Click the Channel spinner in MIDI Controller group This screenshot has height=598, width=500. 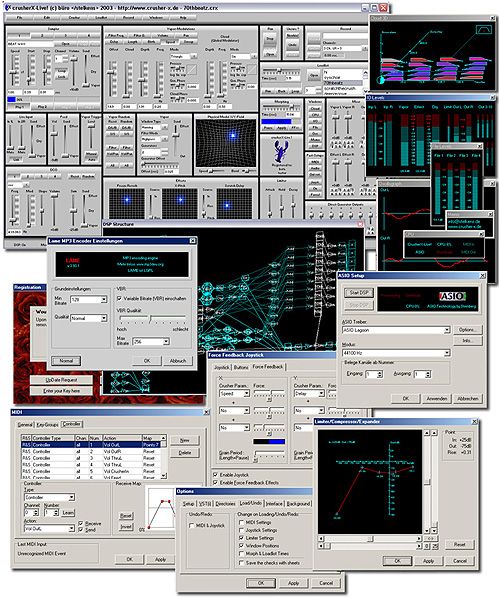click(31, 513)
